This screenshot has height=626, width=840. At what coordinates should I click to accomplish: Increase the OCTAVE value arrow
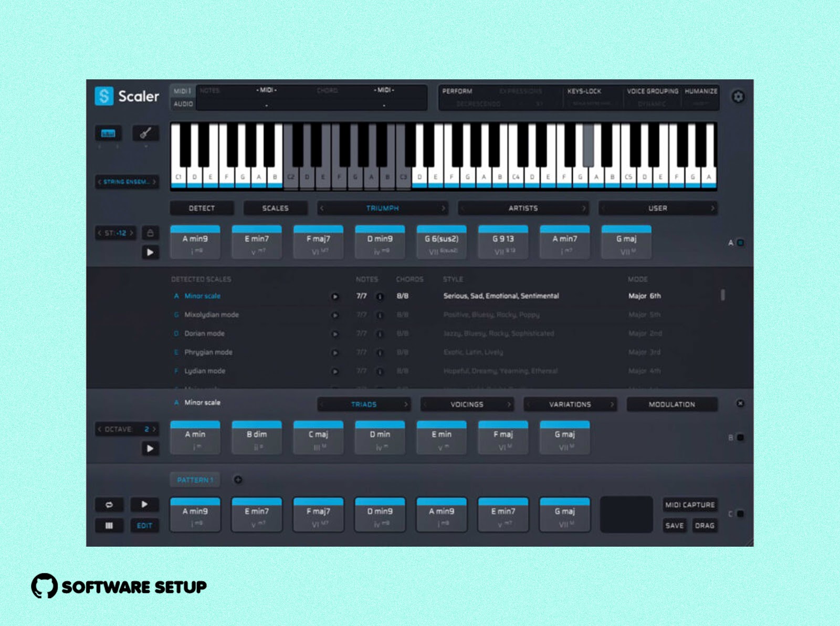click(x=154, y=429)
